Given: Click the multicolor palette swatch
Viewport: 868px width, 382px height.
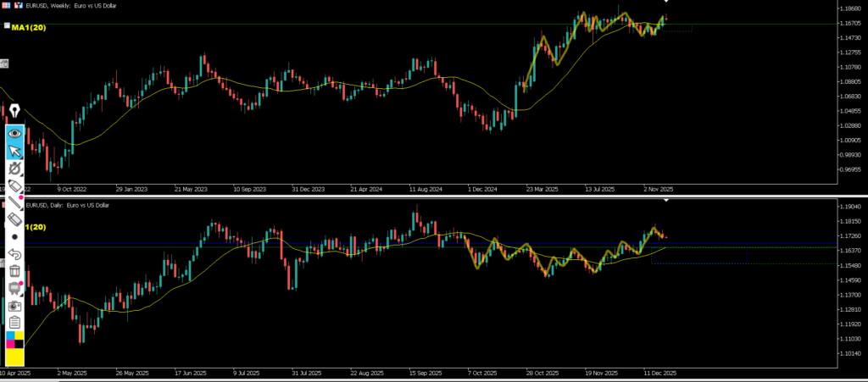Looking at the screenshot, I should pyautogui.click(x=14, y=340).
